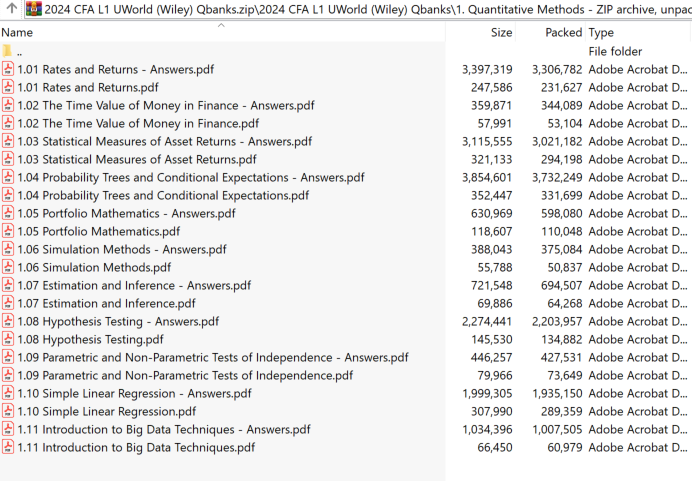Click the WinRAR archive icon in address bar

(33, 9)
